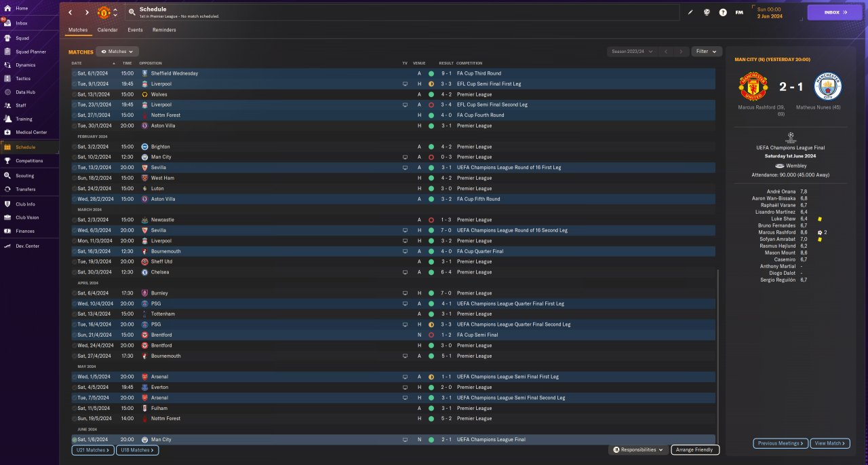This screenshot has width=868, height=465.
Task: Click Sevilla 7 - 0 result row
Action: (393, 230)
